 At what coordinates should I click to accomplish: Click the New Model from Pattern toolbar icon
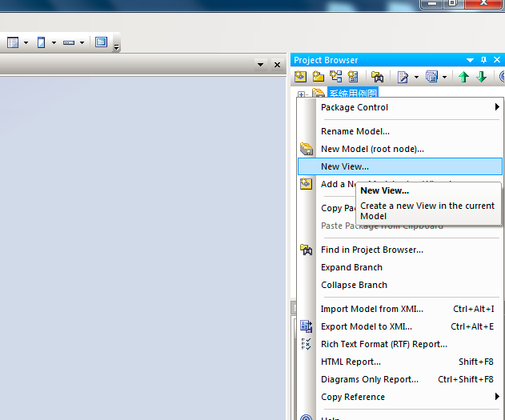[300, 77]
